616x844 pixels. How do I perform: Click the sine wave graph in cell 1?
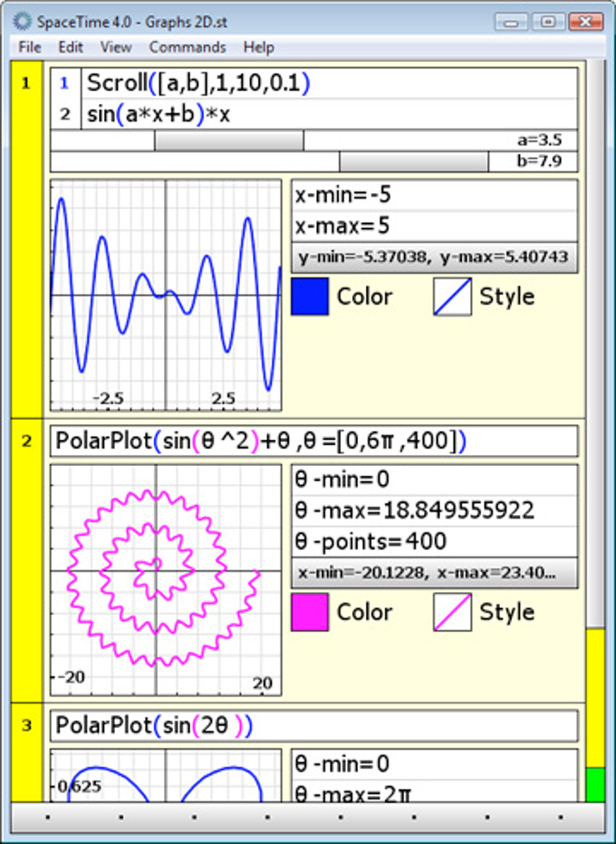(166, 295)
